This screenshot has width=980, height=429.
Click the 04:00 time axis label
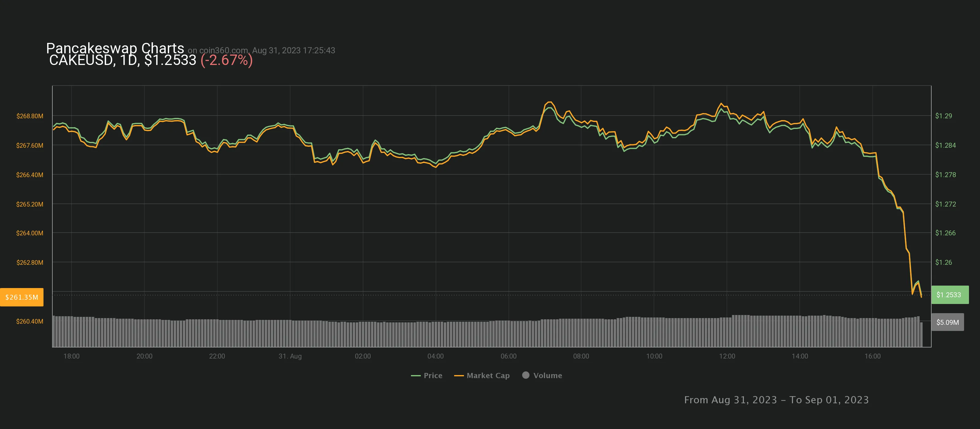[435, 356]
